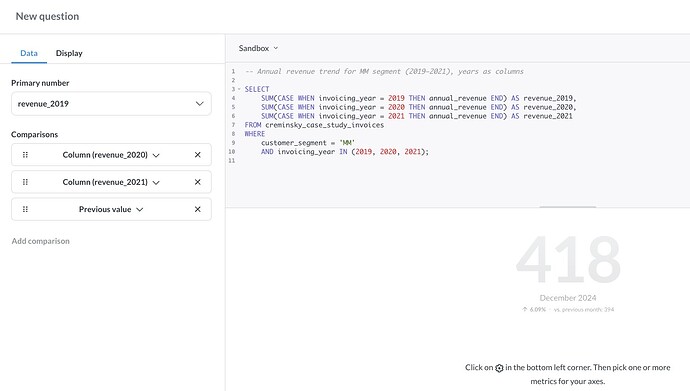Click the large 418 number preview
This screenshot has width=690, height=391.
pos(568,260)
